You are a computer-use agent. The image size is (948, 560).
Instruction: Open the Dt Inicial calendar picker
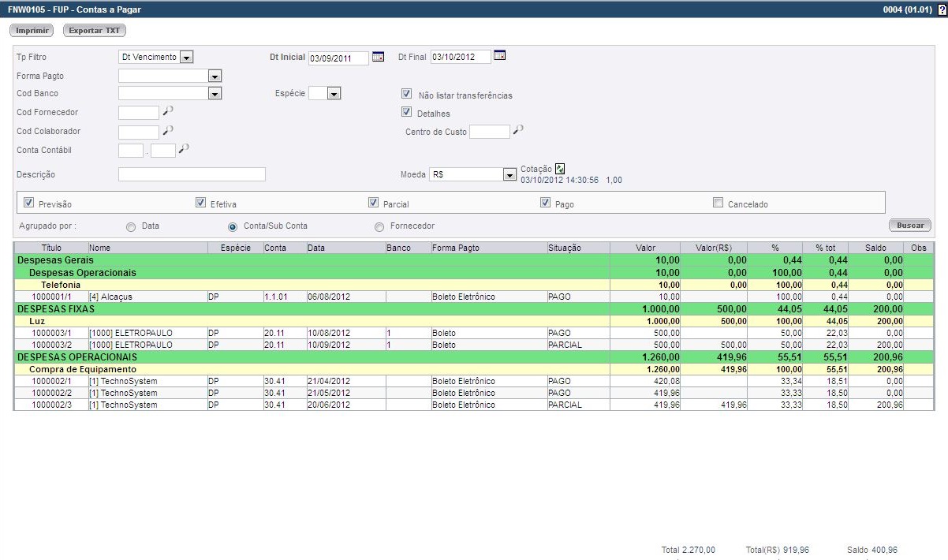click(x=378, y=56)
